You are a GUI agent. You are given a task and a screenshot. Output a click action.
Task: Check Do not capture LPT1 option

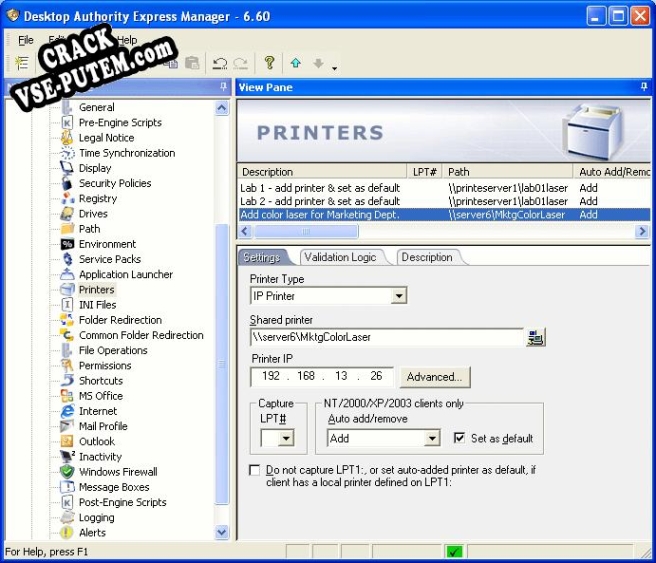point(254,470)
